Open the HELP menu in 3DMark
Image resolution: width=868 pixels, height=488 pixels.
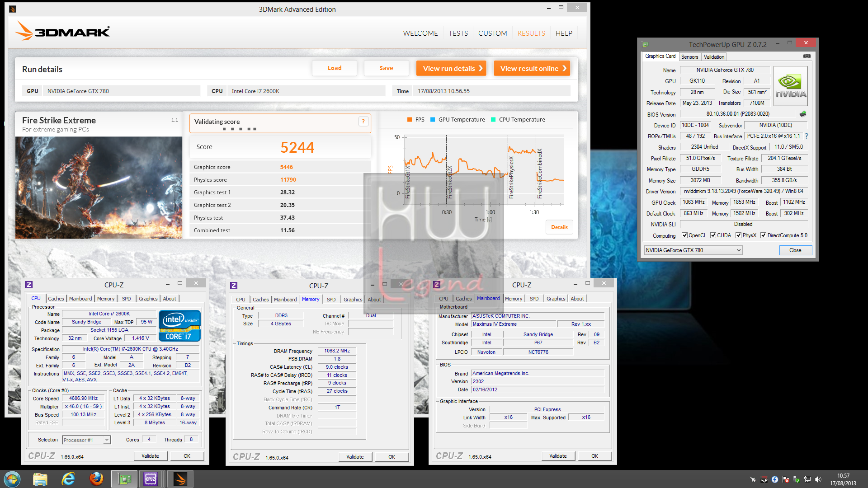[564, 33]
